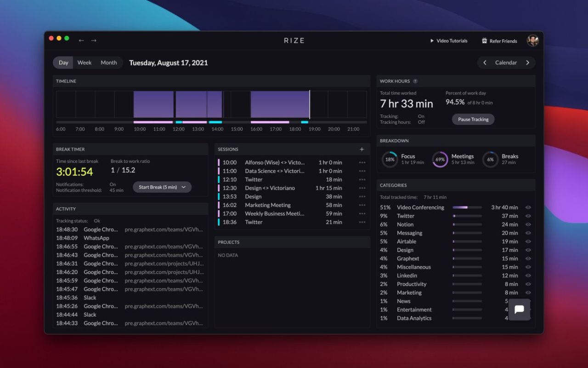This screenshot has width=588, height=368.
Task: Select the 16:00 timeline activity block
Action: coord(280,104)
